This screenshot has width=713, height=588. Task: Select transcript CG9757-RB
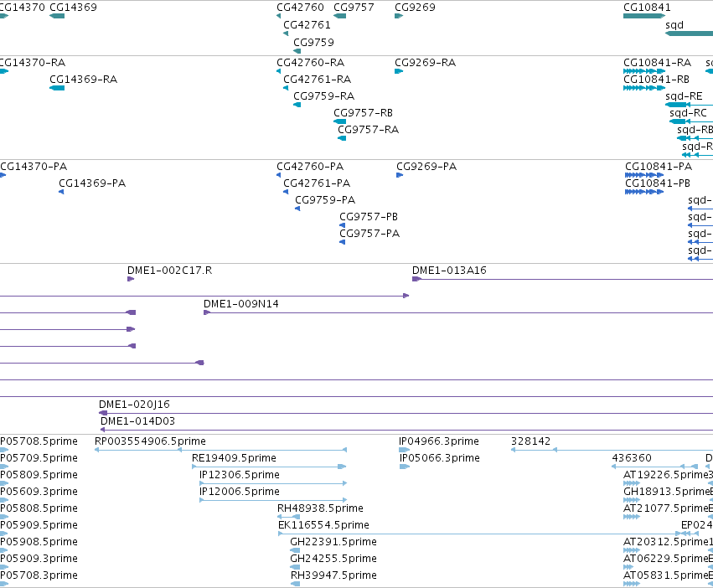click(363, 113)
